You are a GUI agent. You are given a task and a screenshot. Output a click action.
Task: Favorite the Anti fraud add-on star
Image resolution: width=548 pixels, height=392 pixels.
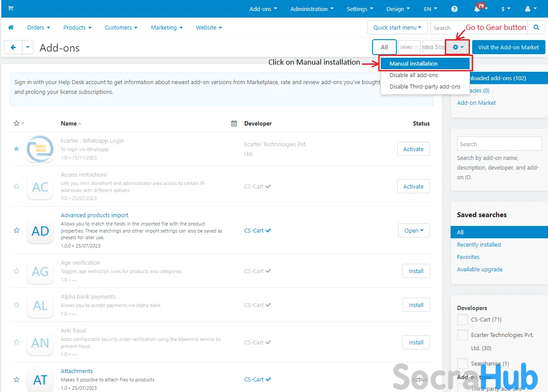(17, 342)
